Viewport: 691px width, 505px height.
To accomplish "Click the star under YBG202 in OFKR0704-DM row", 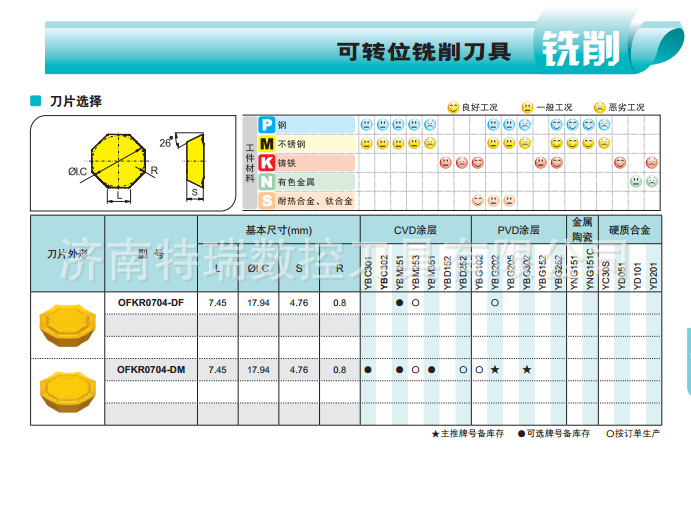I will pyautogui.click(x=495, y=370).
